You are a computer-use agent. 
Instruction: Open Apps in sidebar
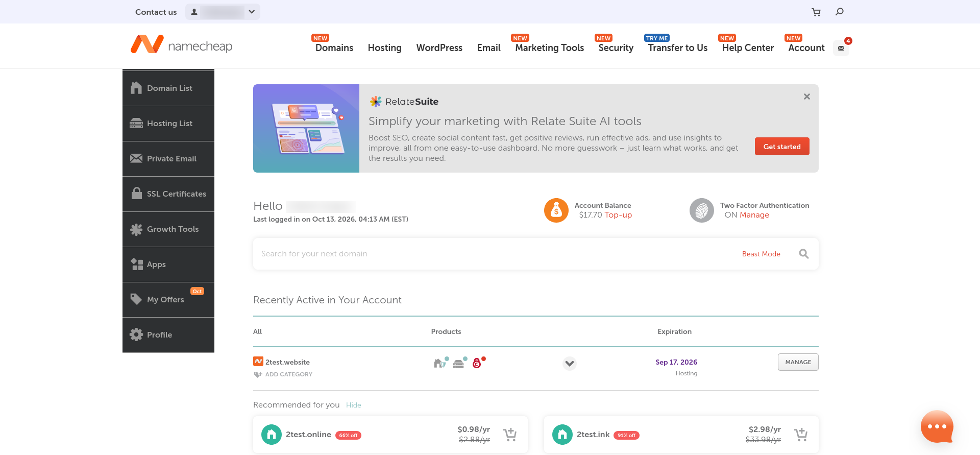click(x=168, y=265)
